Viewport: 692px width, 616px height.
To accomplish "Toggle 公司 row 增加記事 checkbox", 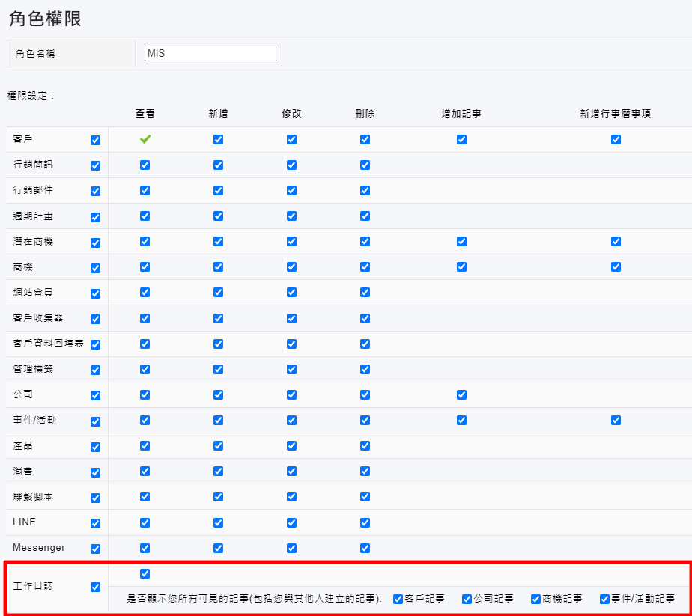I will point(461,394).
